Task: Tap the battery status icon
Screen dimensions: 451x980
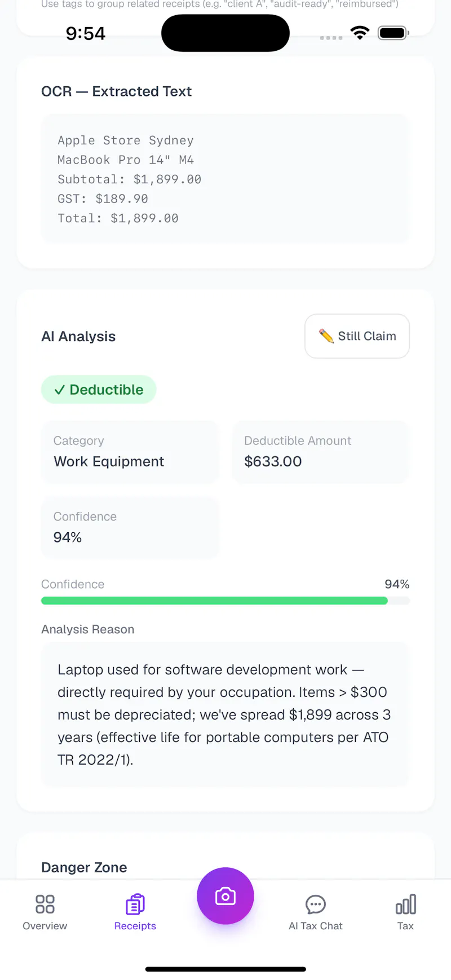Action: point(393,33)
